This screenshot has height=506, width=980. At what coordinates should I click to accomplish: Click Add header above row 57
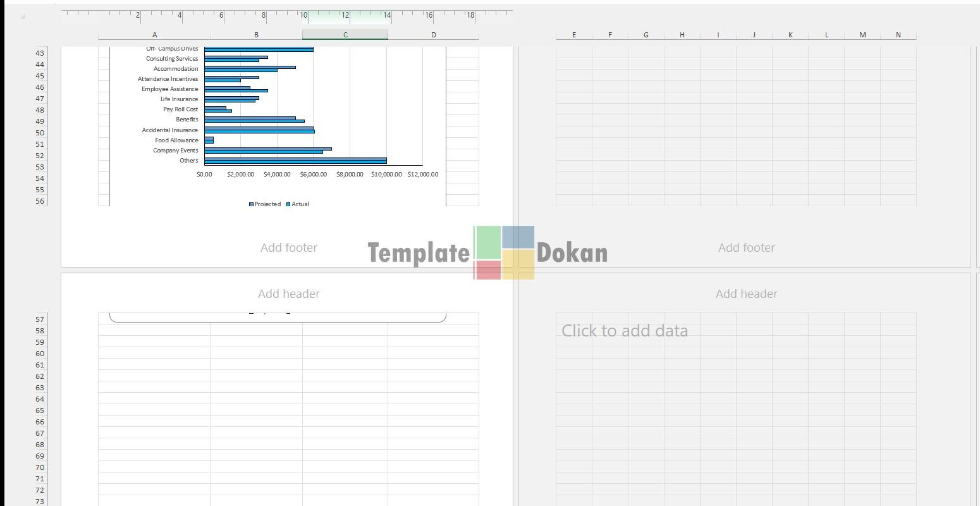(289, 294)
